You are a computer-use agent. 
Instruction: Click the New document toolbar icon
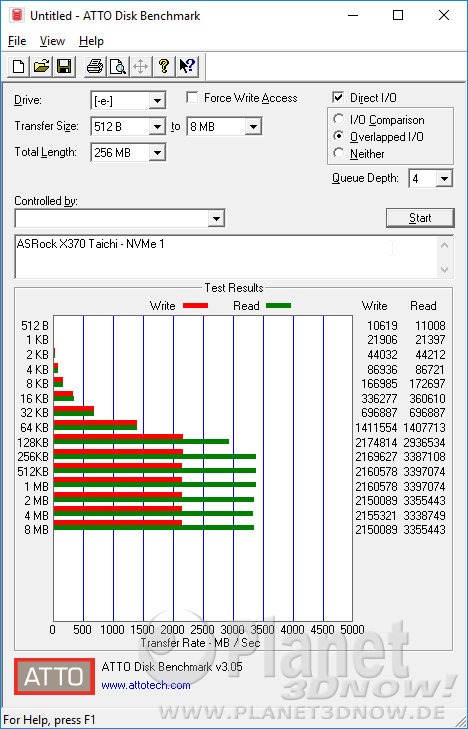tap(19, 66)
